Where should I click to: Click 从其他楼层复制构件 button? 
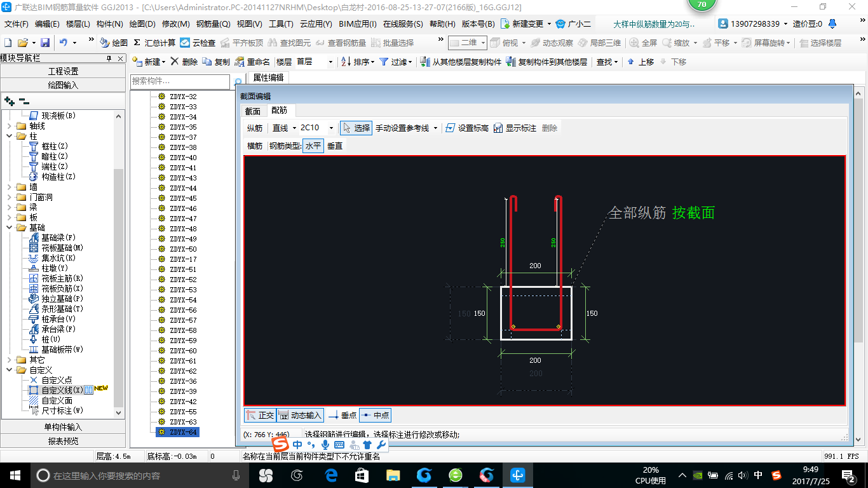coord(461,62)
